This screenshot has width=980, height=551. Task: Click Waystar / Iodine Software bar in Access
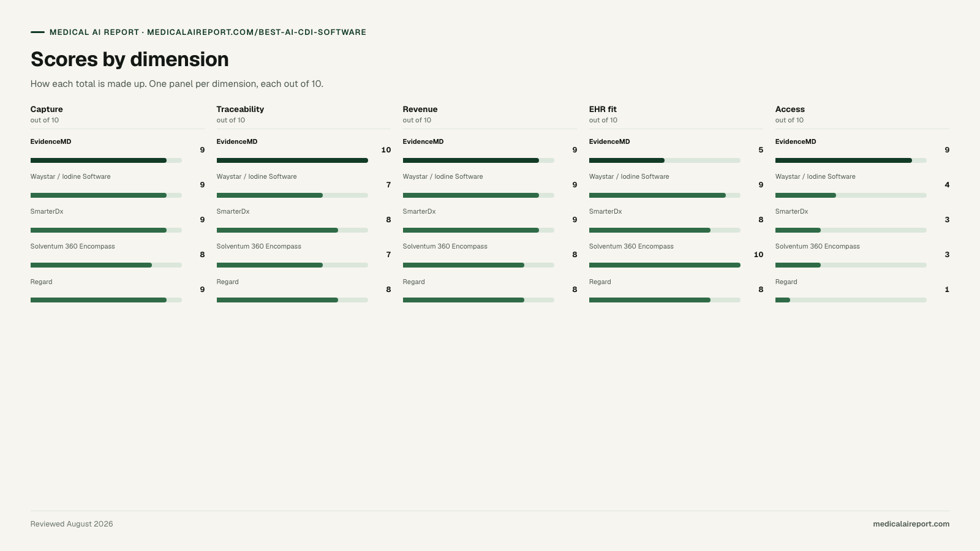point(851,195)
